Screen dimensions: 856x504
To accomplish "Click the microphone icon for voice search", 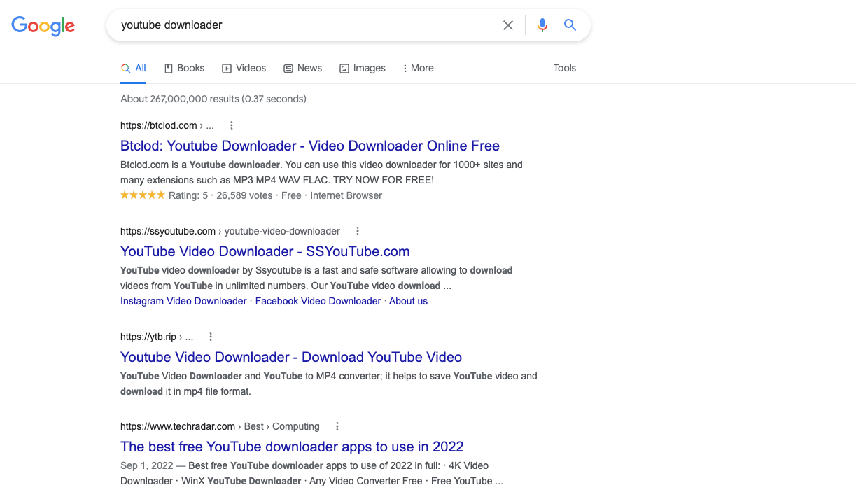I will (542, 24).
